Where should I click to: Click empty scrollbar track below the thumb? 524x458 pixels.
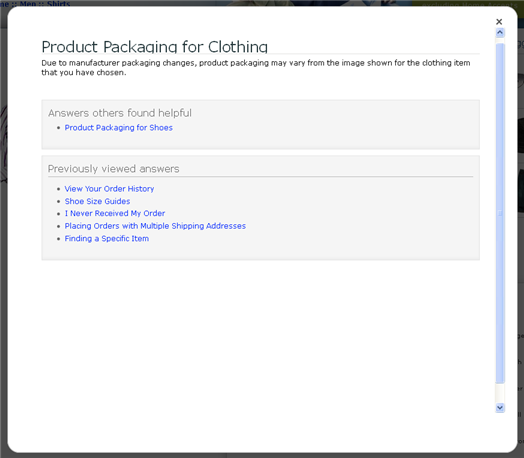(x=500, y=393)
